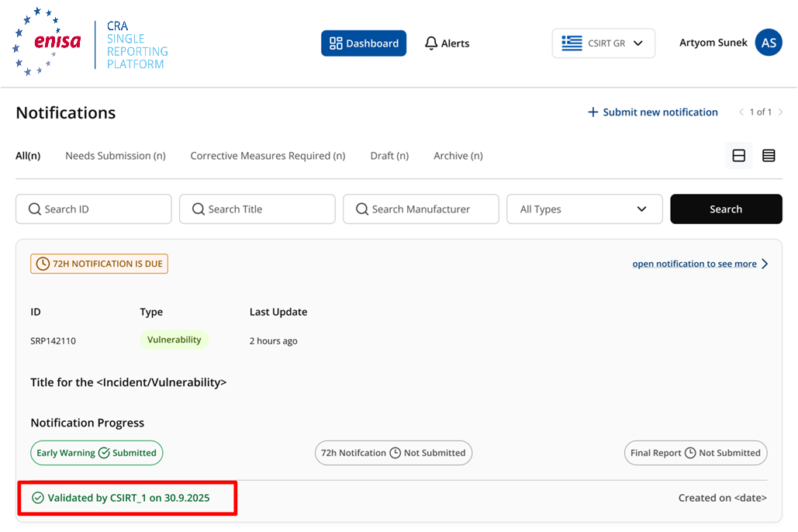Image resolution: width=798 pixels, height=532 pixels.
Task: Open the Dashboard button
Action: pos(364,43)
